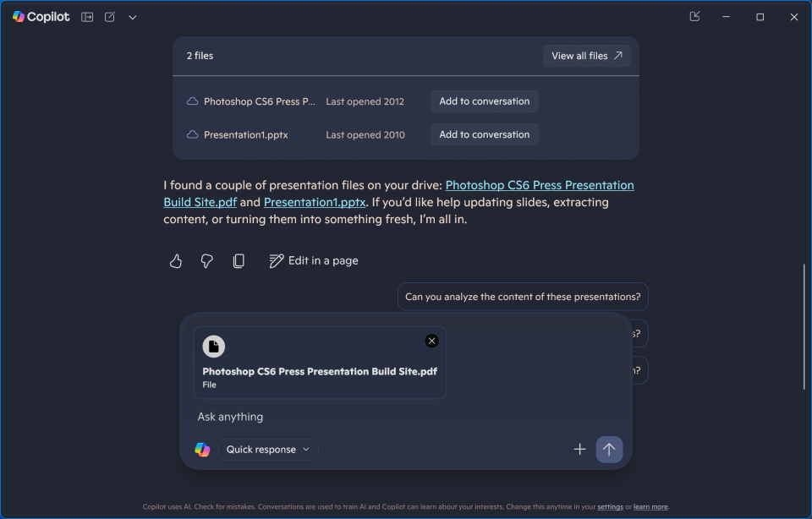Focus the Ask anything input field

click(x=405, y=417)
